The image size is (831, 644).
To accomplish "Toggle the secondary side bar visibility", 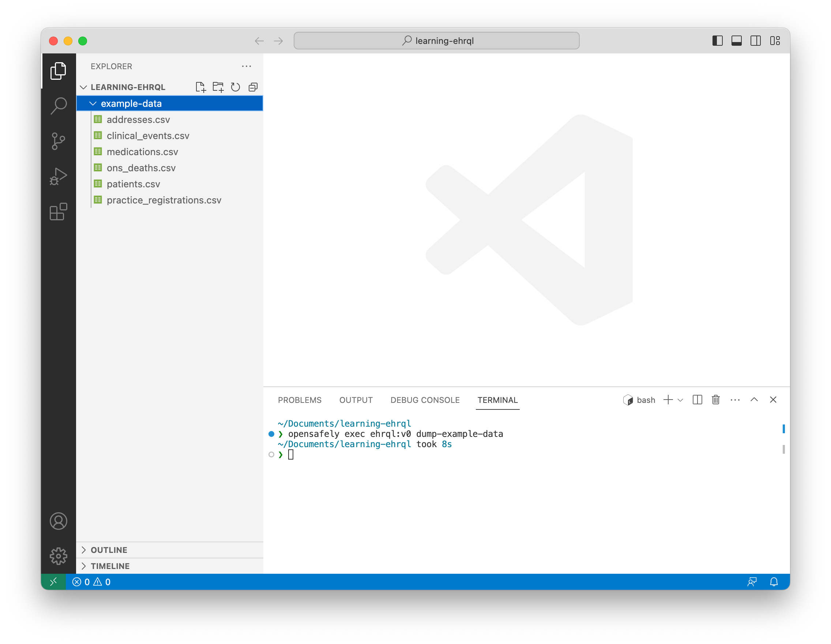I will pos(755,41).
